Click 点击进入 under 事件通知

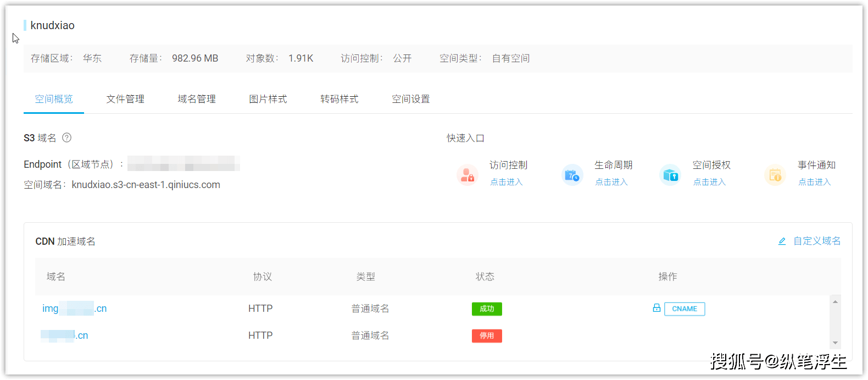[x=815, y=182]
